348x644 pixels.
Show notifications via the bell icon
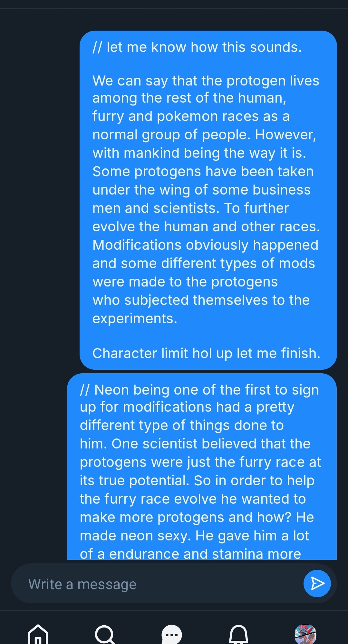[238, 634]
